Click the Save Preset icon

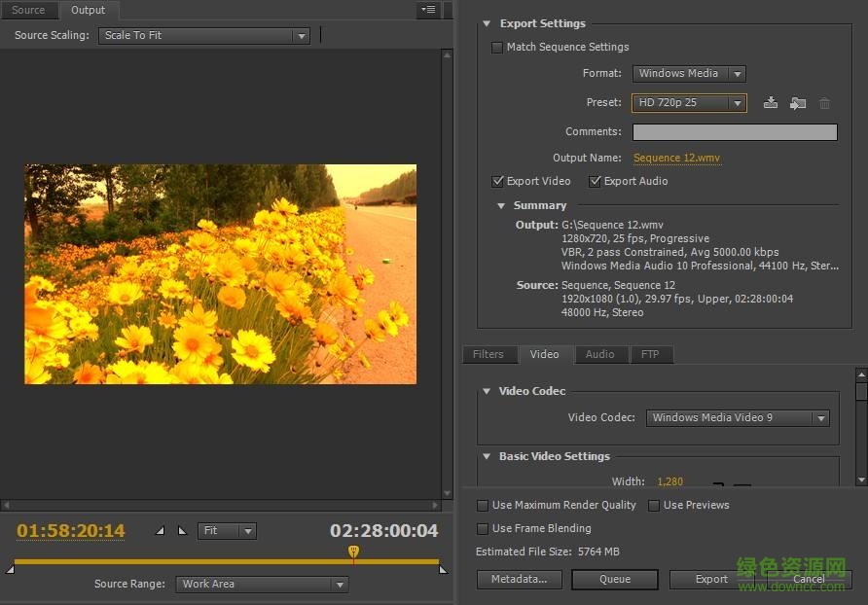[x=771, y=103]
